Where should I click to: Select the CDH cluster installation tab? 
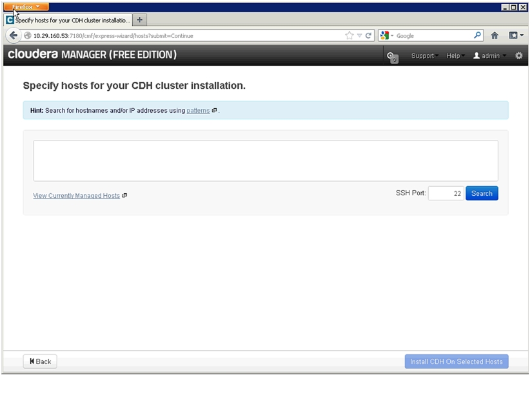click(x=68, y=20)
